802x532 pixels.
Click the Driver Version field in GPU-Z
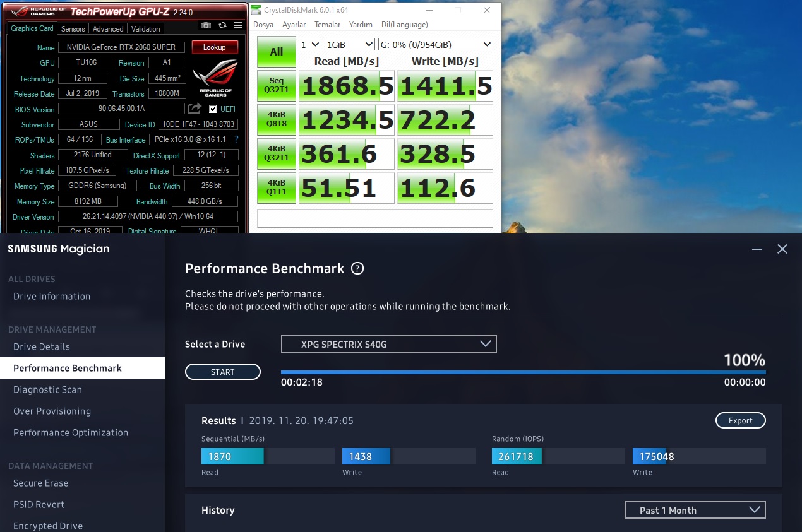148,216
